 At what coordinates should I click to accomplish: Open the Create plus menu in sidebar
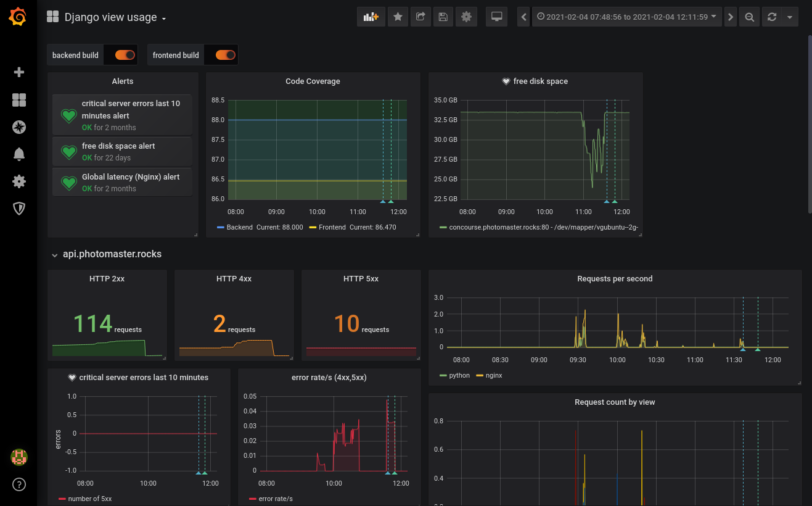tap(19, 72)
